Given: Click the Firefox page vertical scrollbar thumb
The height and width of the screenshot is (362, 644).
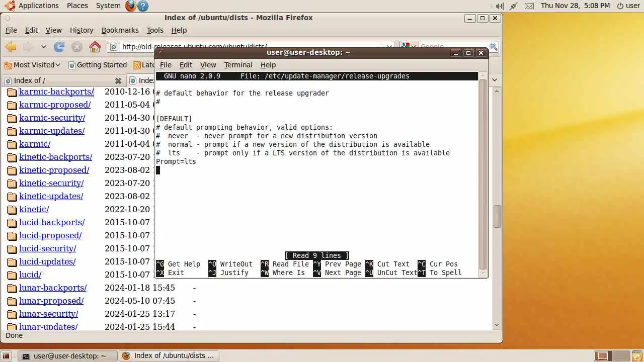Looking at the screenshot, I should point(497,216).
